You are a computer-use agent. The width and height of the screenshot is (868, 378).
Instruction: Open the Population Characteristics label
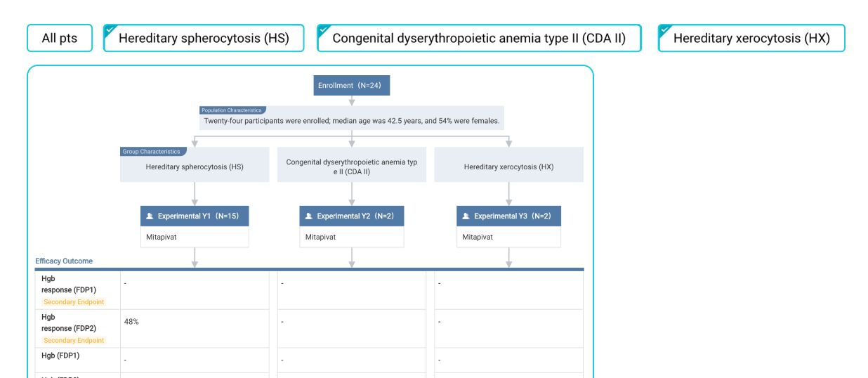(x=232, y=110)
